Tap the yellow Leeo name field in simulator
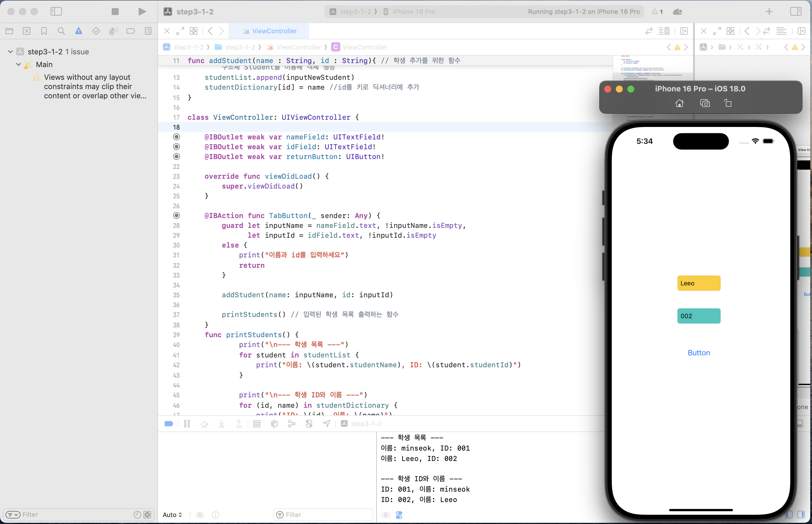The image size is (812, 524). pyautogui.click(x=699, y=283)
